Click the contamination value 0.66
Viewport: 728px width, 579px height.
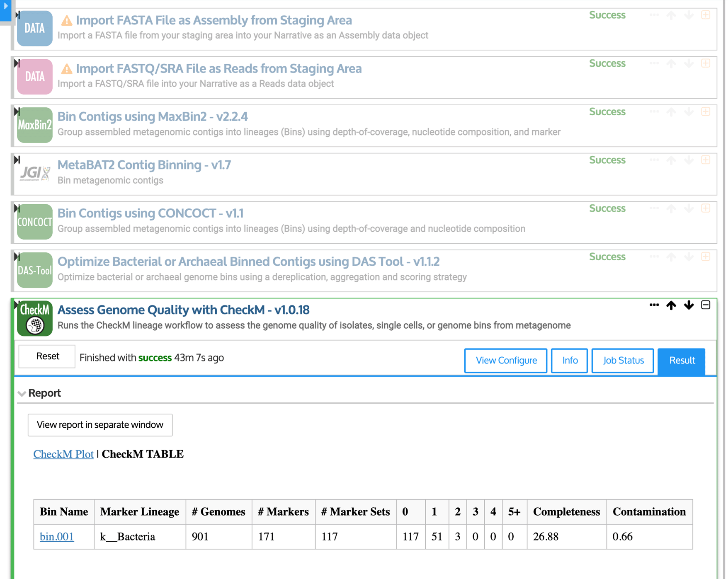coord(622,537)
